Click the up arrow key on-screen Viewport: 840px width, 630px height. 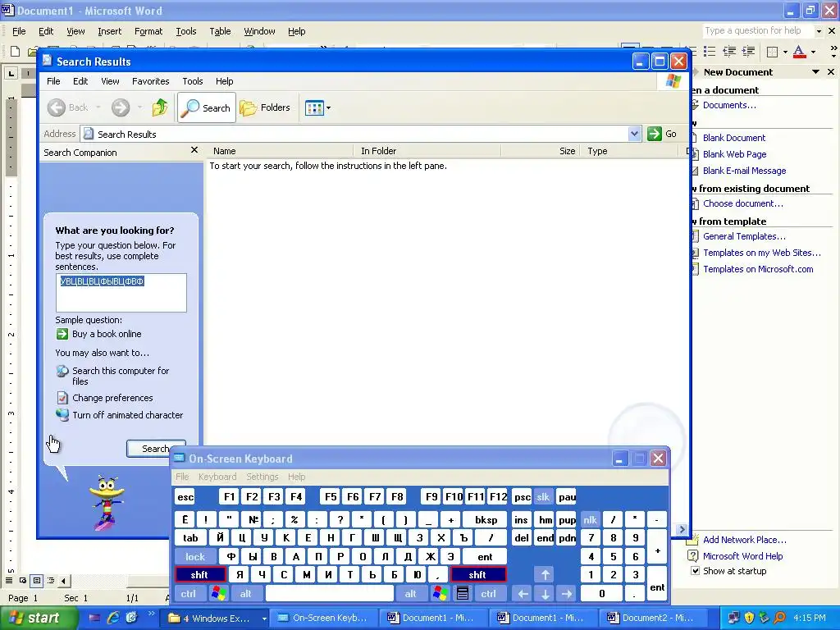click(x=545, y=575)
